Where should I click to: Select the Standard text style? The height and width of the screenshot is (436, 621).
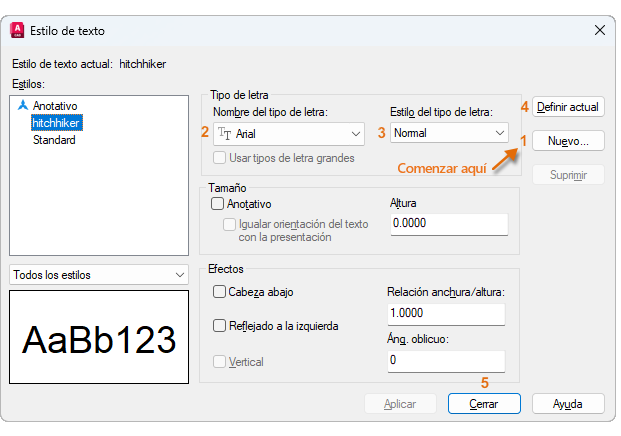pyautogui.click(x=54, y=140)
